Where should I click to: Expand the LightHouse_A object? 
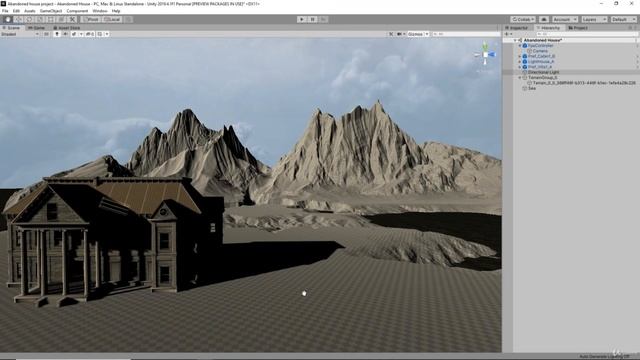[520, 62]
